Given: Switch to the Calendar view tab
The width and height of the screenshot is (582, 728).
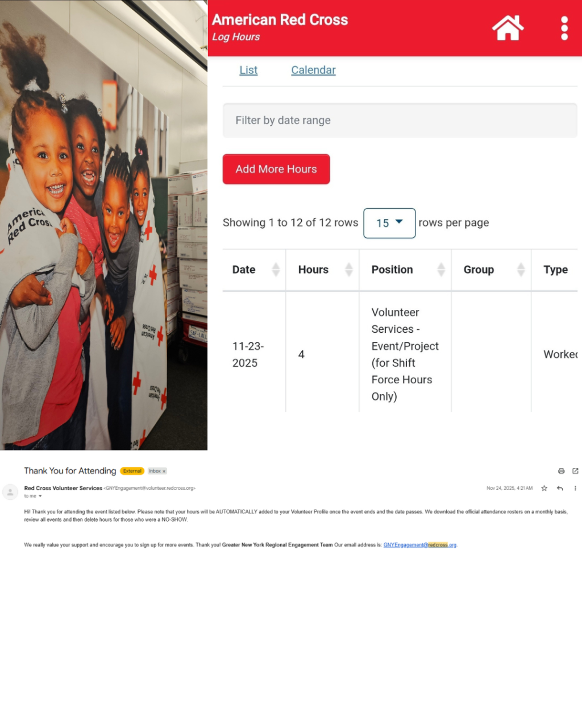Looking at the screenshot, I should coord(313,70).
